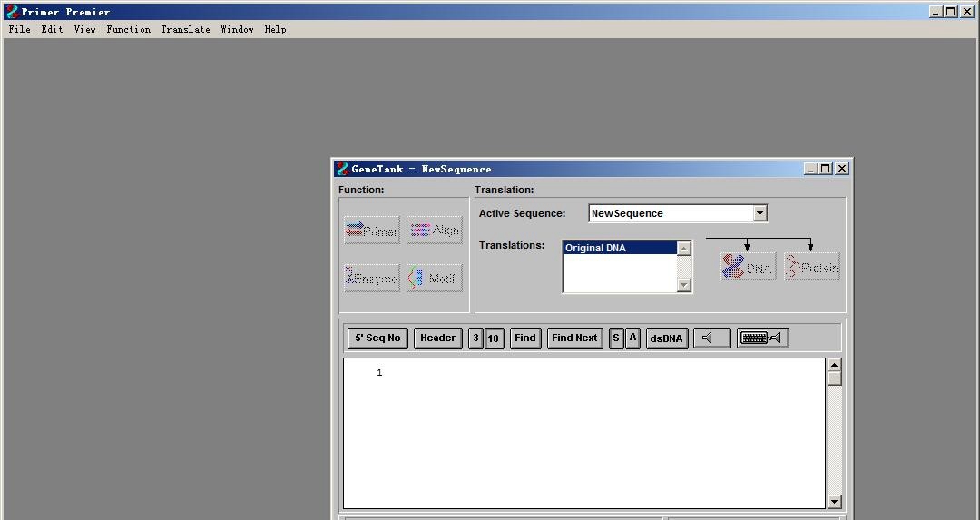
Task: Close the GeneTank NewSequence window
Action: click(x=842, y=169)
